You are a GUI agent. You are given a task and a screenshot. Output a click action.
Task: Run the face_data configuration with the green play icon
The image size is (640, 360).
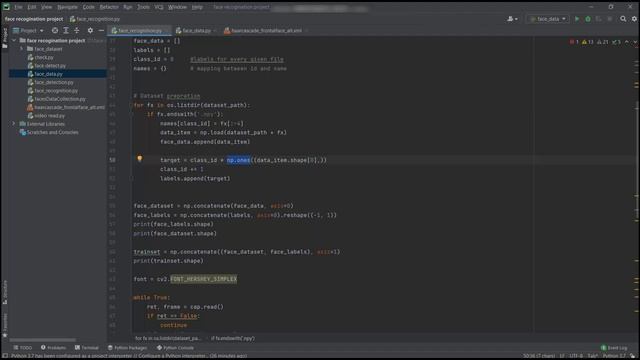pos(577,19)
